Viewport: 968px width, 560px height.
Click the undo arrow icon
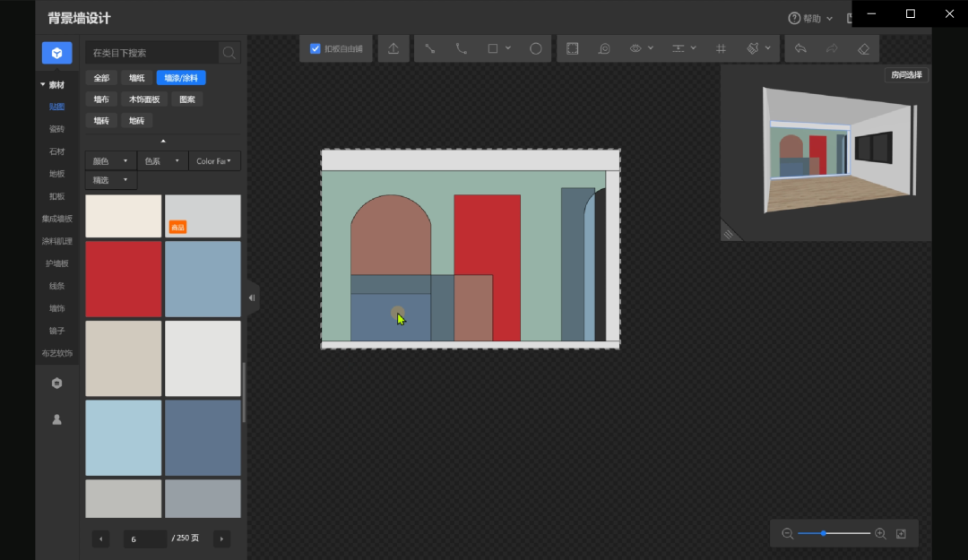coord(800,48)
